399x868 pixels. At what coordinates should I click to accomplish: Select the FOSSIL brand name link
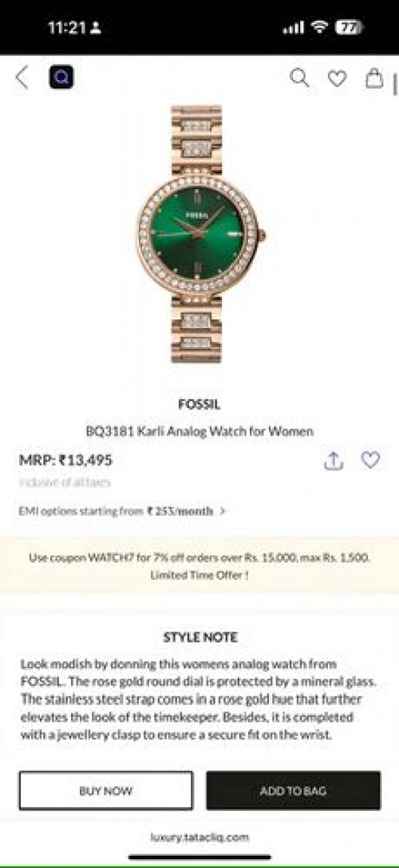(x=199, y=405)
